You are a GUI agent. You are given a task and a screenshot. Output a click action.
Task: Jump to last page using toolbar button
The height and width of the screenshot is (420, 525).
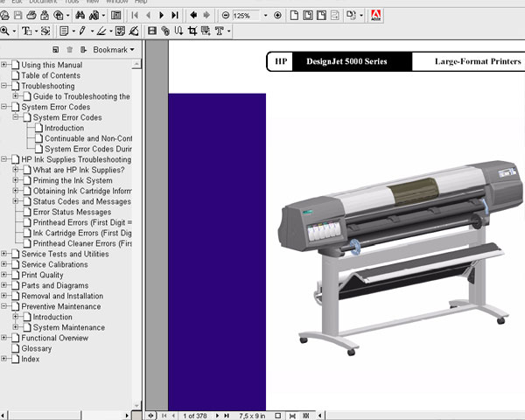[175, 16]
